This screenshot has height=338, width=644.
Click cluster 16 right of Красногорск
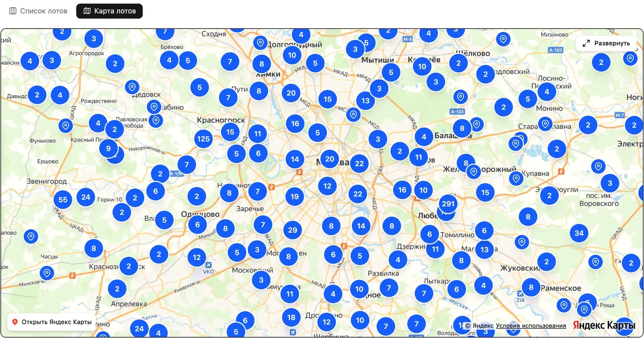pyautogui.click(x=295, y=124)
